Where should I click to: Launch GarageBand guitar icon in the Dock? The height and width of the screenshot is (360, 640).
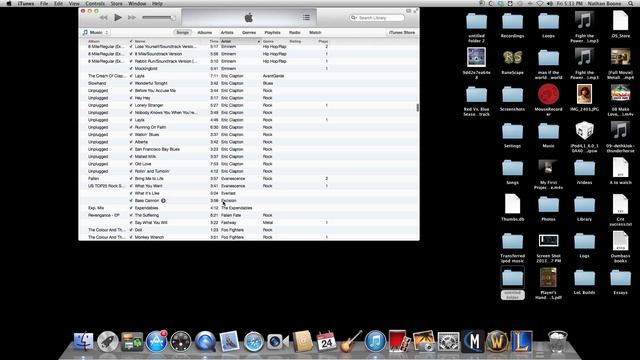(351, 341)
